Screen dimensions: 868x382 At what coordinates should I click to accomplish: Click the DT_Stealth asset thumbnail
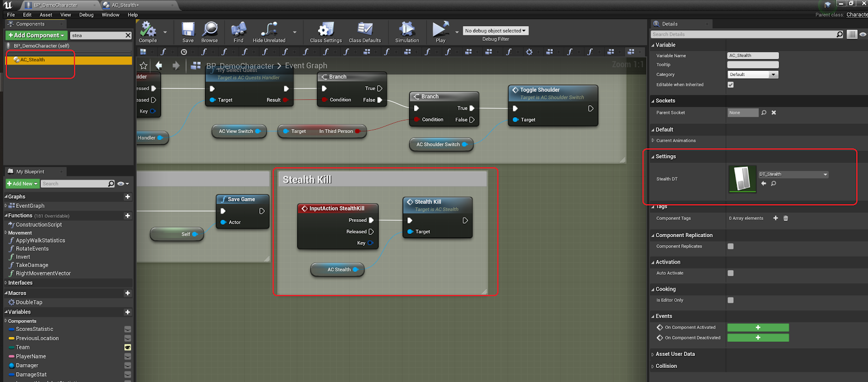742,179
